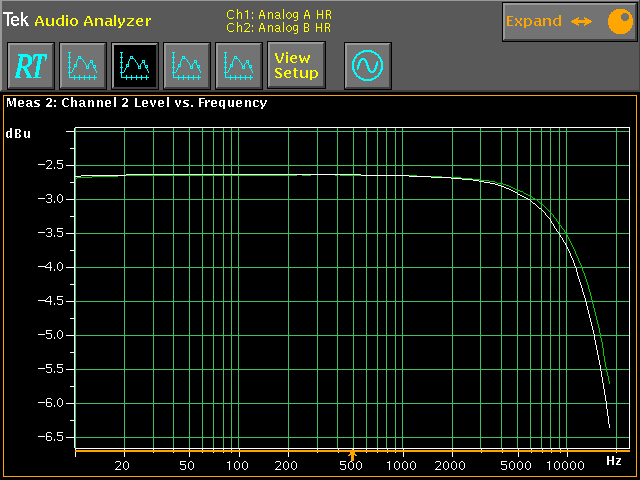The height and width of the screenshot is (480, 640).
Task: Open the sine wave generator control
Action: (367, 66)
